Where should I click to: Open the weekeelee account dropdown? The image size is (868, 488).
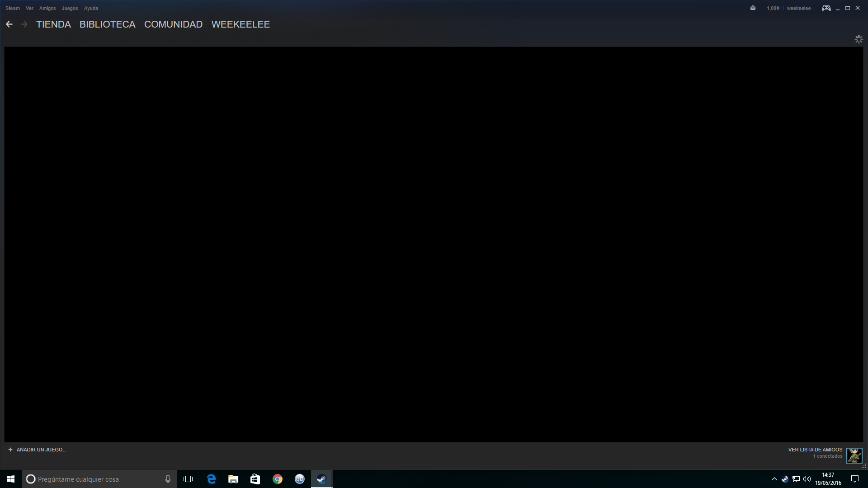(798, 8)
